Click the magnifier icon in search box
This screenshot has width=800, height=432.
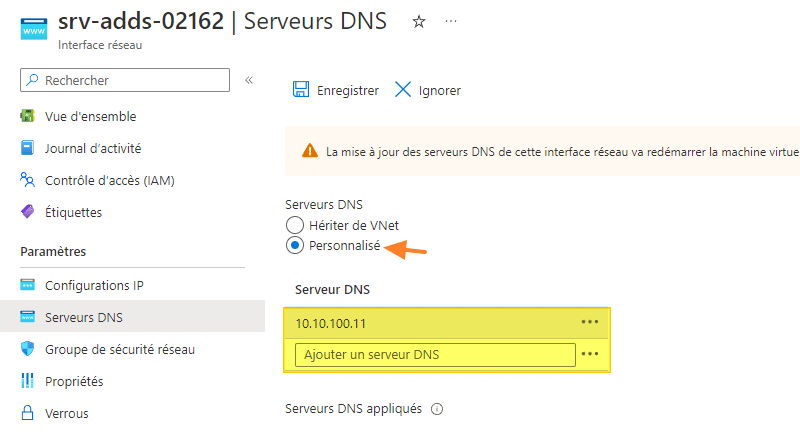click(x=33, y=80)
